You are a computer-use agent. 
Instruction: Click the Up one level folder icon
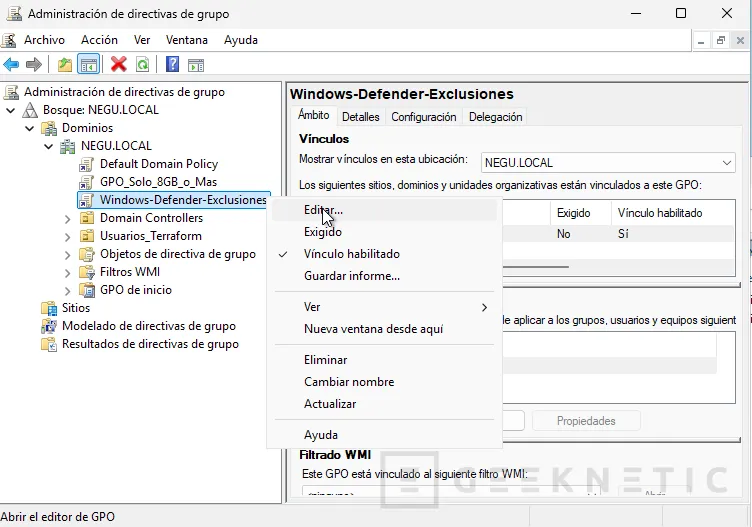tap(65, 64)
